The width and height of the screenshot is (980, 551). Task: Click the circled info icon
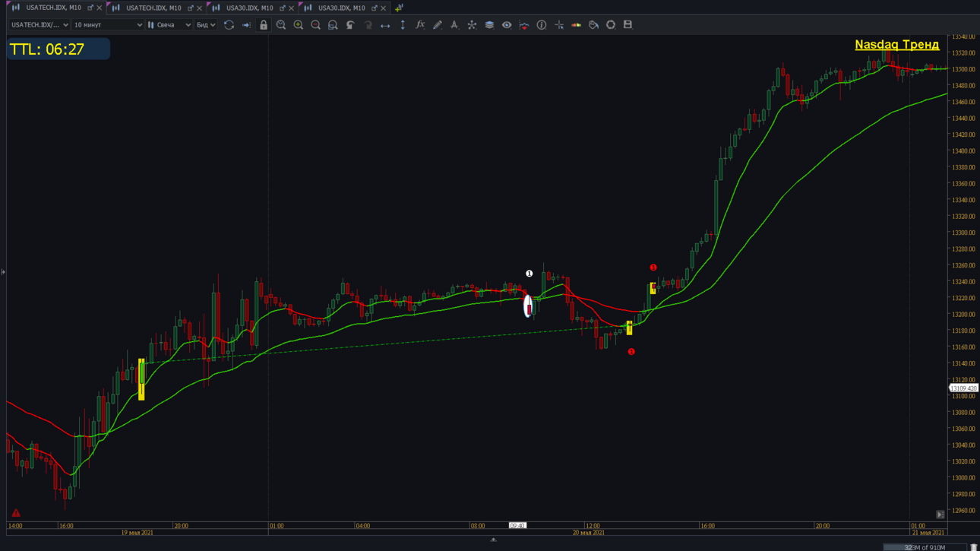click(542, 25)
